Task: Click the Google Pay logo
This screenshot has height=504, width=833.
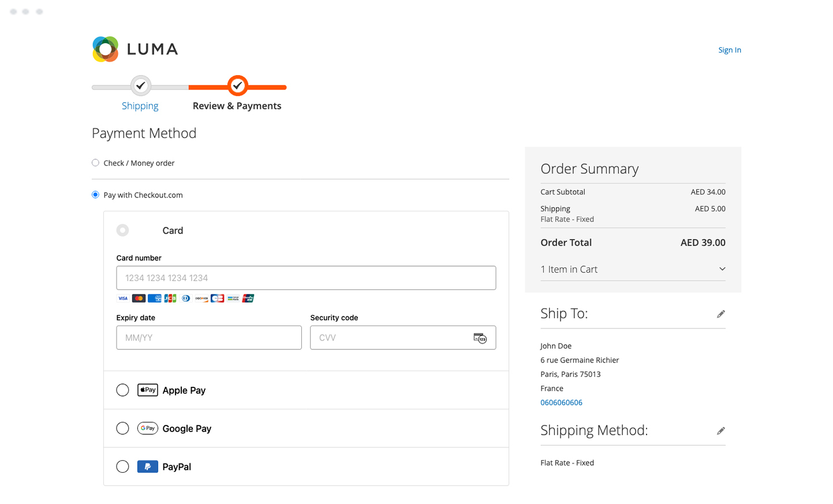Action: click(147, 428)
